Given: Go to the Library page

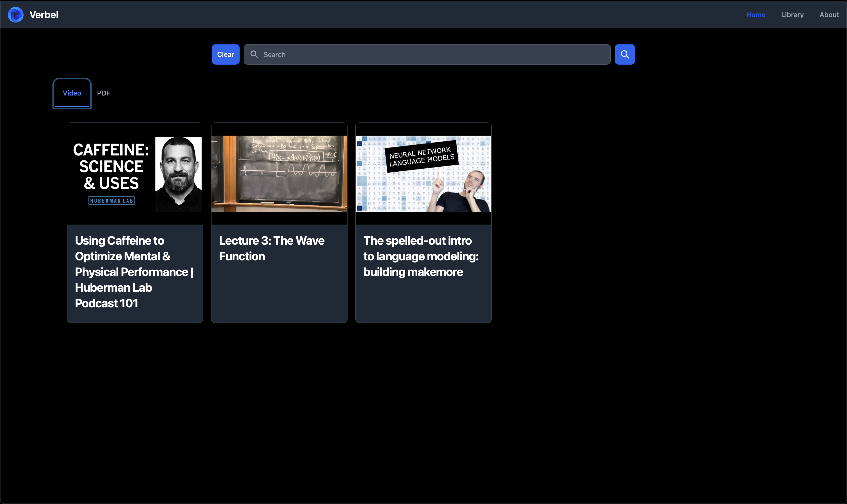Looking at the screenshot, I should pyautogui.click(x=792, y=15).
